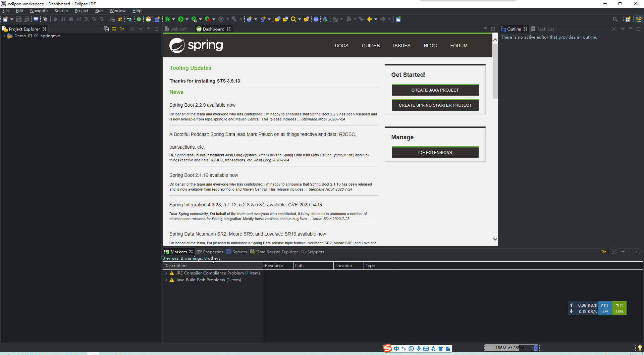Click Collapse All in Project Explorer
The width and height of the screenshot is (644, 355).
(106, 29)
